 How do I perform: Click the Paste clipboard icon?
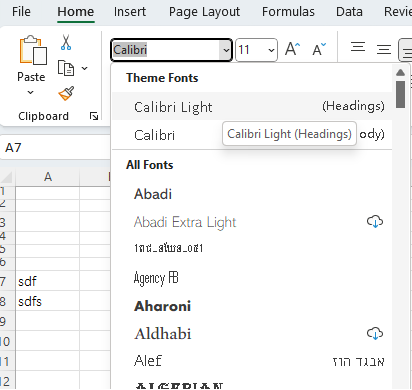click(x=32, y=50)
